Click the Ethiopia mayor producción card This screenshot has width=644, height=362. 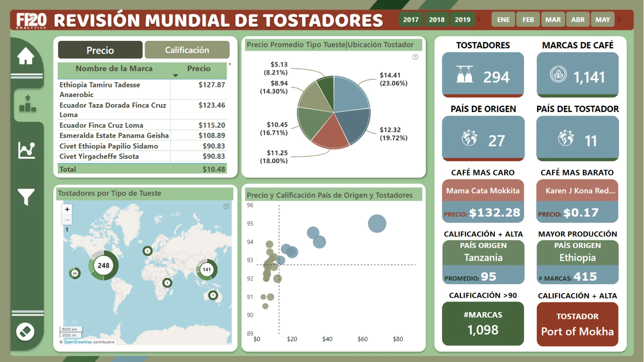(577, 262)
